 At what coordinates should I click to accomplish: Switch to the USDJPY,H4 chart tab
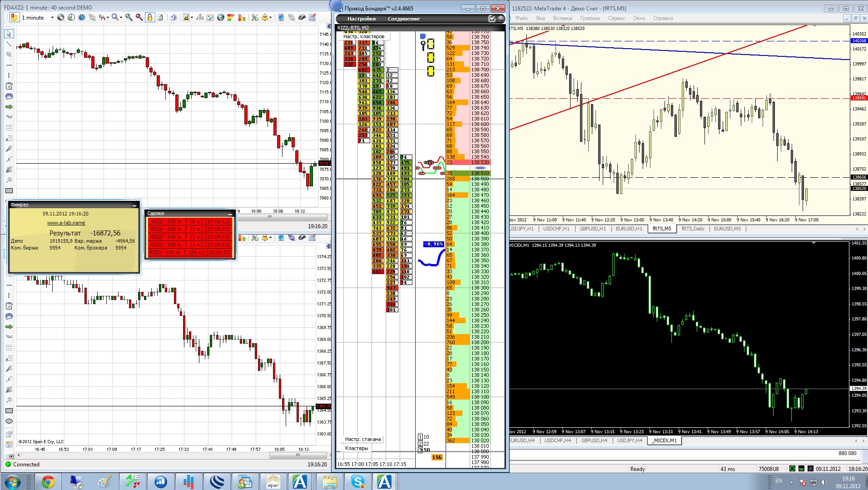pos(630,440)
